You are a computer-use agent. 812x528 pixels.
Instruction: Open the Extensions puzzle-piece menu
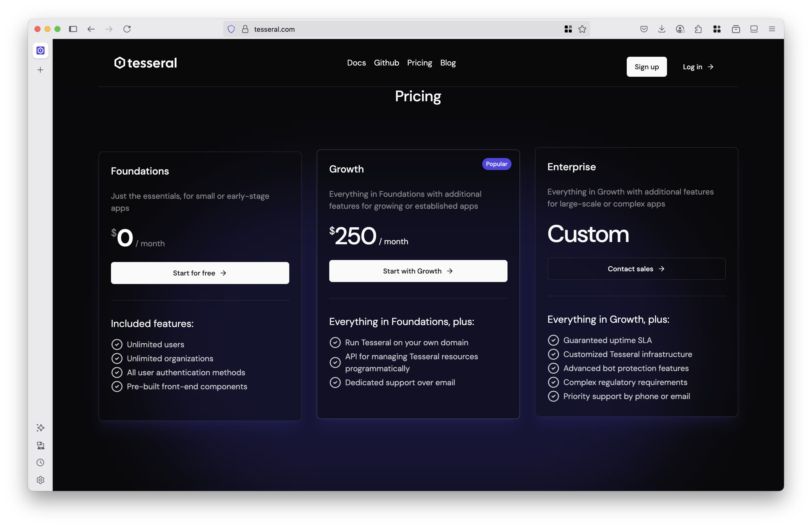pyautogui.click(x=698, y=29)
